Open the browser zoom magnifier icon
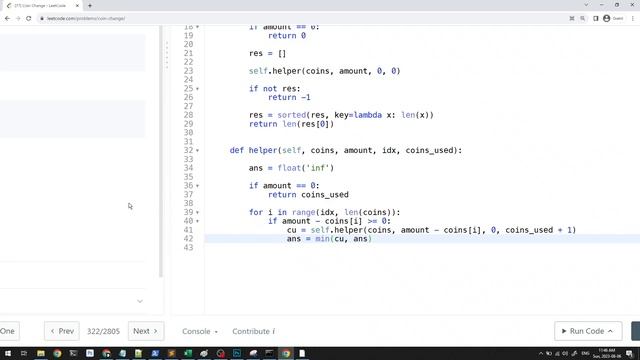 coord(582,18)
